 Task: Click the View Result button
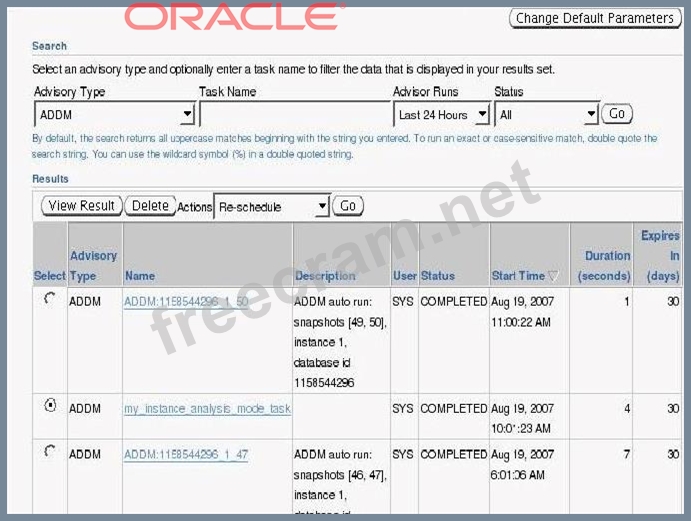[82, 206]
